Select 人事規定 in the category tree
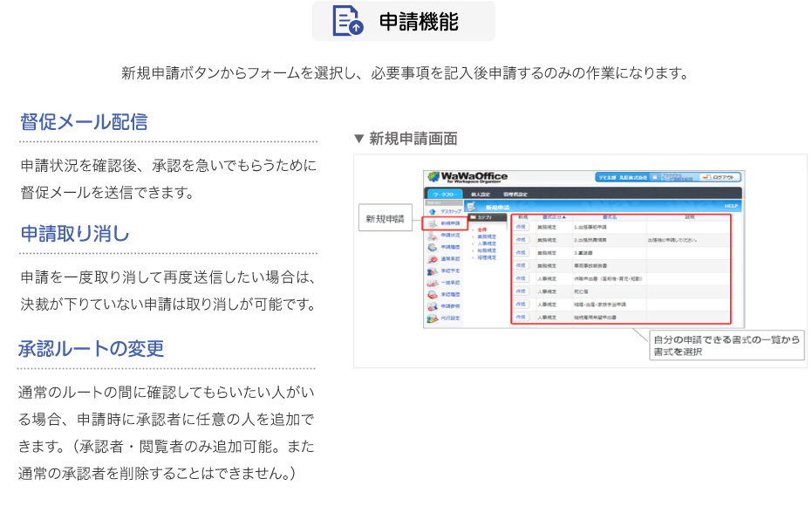812x506 pixels. (487, 243)
